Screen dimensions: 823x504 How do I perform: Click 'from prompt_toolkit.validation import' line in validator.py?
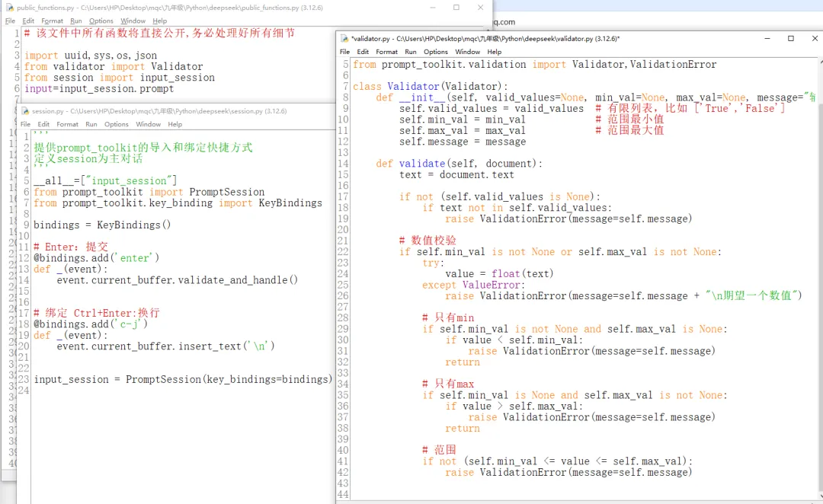click(535, 65)
